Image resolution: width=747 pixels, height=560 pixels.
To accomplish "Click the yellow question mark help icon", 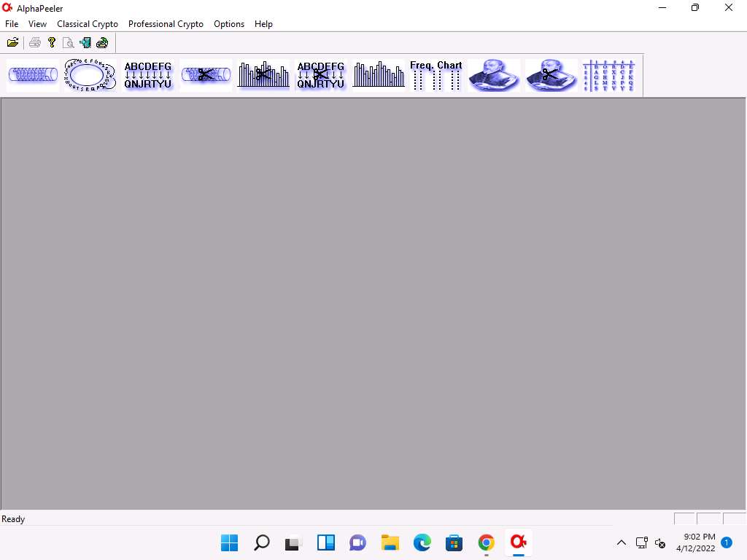I will pos(51,42).
